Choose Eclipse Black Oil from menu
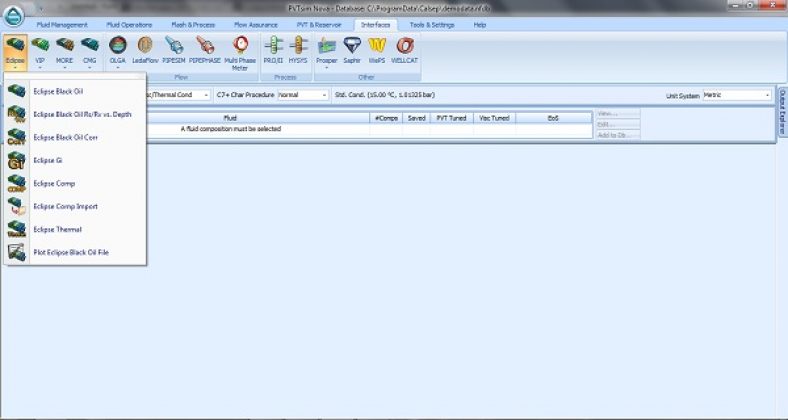Viewport: 788px width, 420px height. pyautogui.click(x=75, y=91)
